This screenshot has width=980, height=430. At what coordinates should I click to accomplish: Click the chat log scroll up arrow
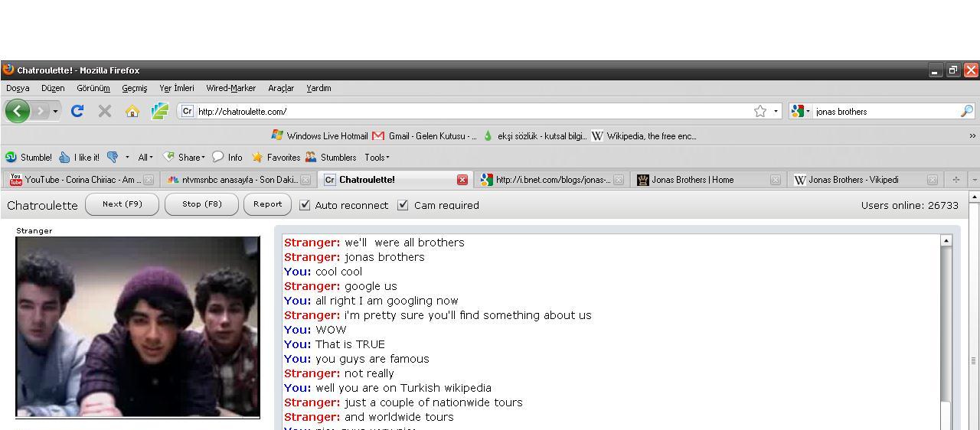946,240
